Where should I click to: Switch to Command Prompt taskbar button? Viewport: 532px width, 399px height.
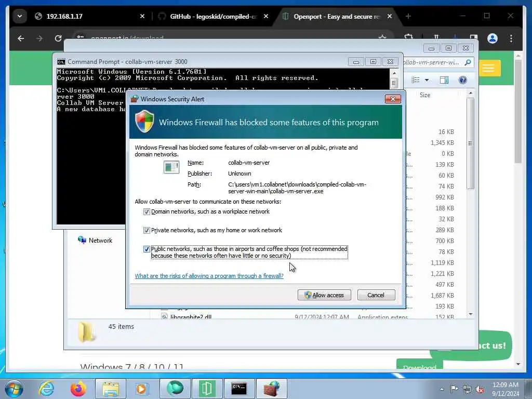click(x=239, y=389)
